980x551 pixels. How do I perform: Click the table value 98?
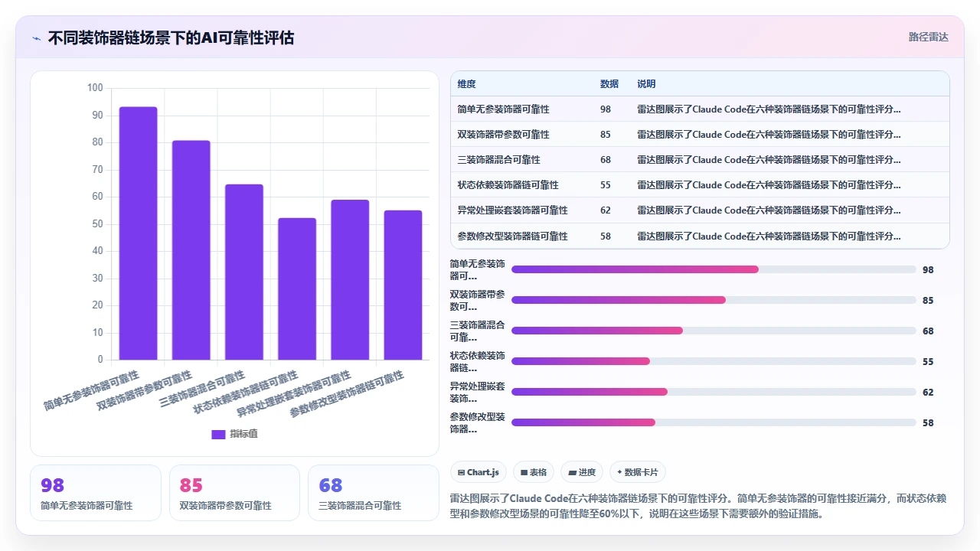[x=606, y=109]
